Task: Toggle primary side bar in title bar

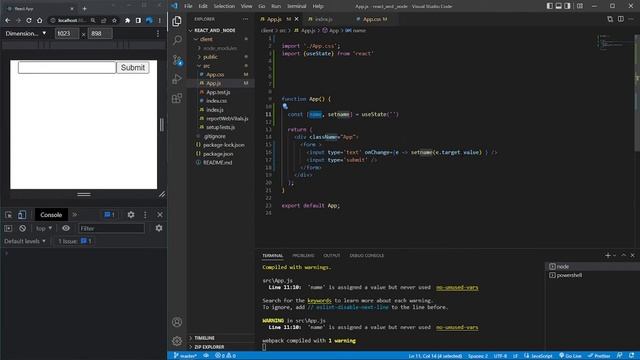Action: click(x=550, y=6)
